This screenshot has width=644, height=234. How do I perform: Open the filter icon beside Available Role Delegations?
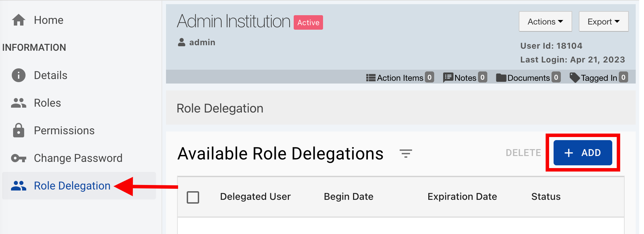(x=406, y=153)
